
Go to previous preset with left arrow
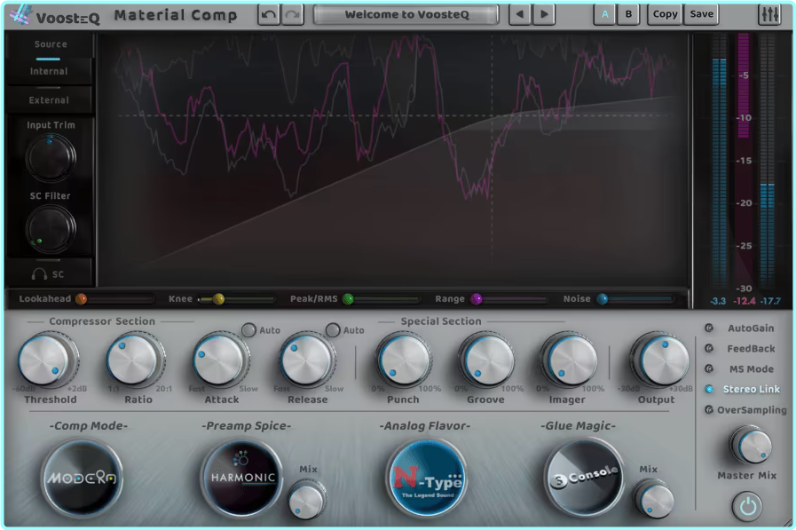(519, 15)
